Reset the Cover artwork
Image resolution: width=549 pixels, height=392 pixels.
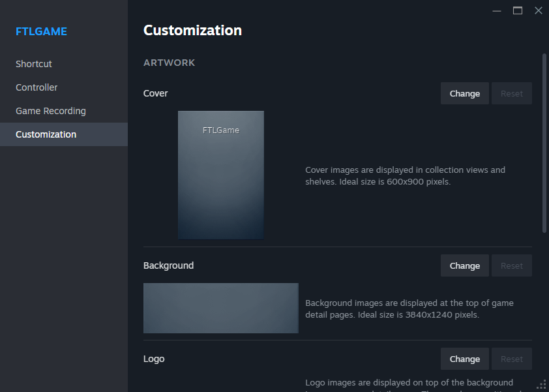pos(512,93)
